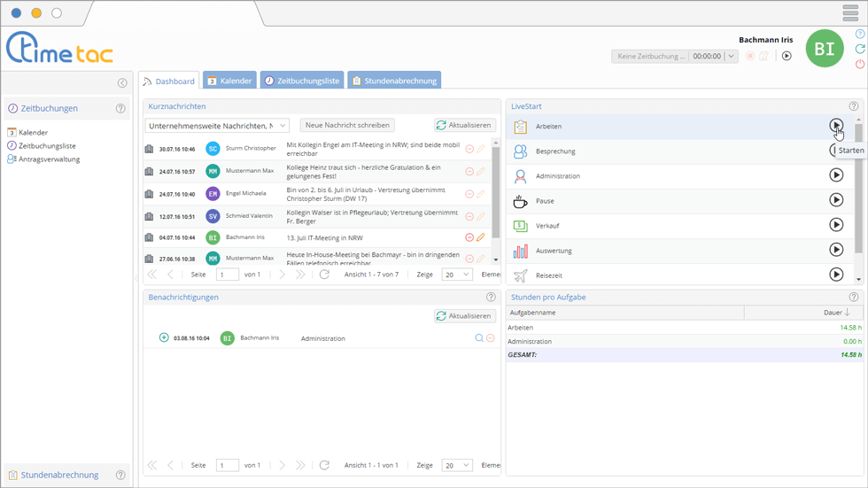Switch to the Zeitbuchungsliste tab

301,81
